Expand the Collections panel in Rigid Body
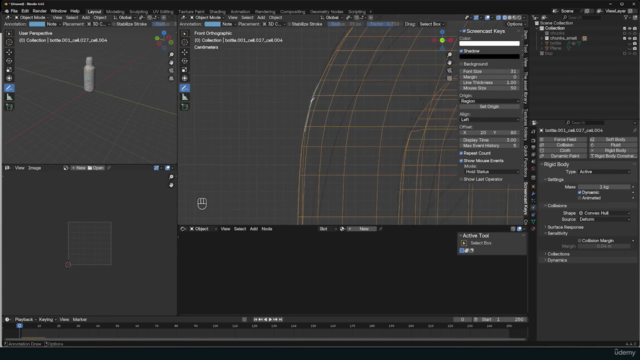Screen dimensions: 640x360 pyautogui.click(x=558, y=254)
